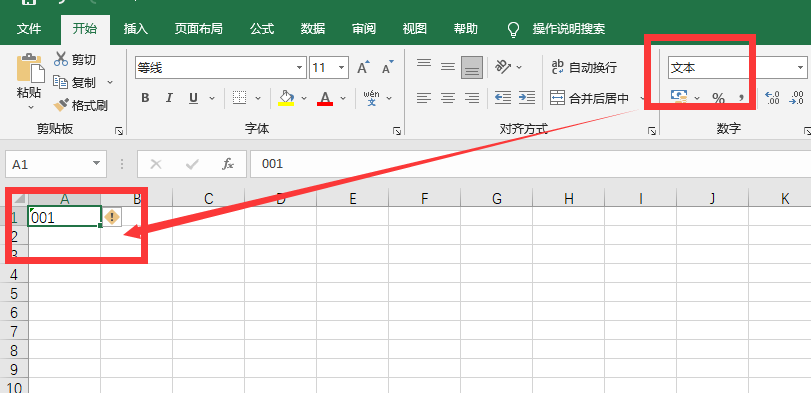The image size is (811, 393).
Task: Expand font color arrow
Action: (343, 98)
